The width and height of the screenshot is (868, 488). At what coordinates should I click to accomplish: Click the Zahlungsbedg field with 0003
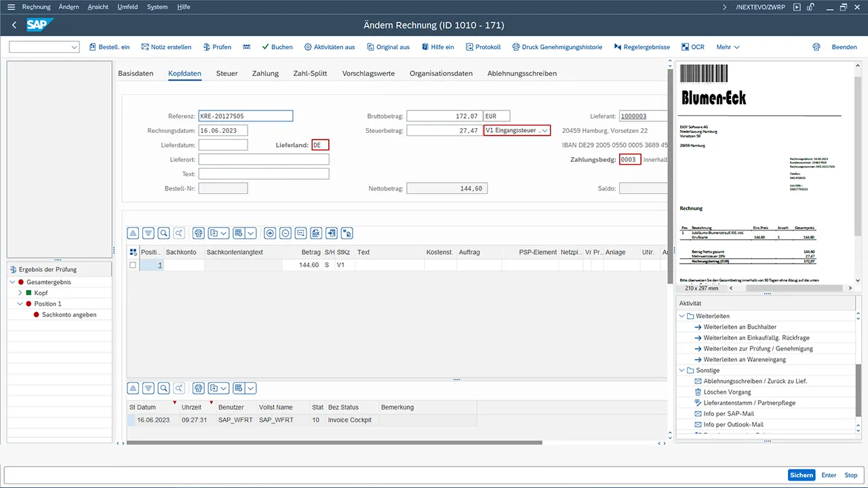click(x=630, y=159)
